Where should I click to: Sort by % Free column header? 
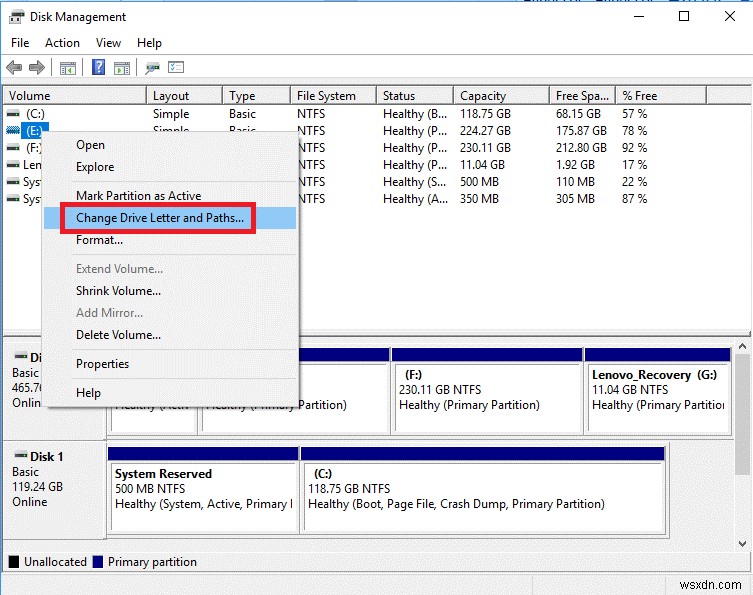pos(661,96)
